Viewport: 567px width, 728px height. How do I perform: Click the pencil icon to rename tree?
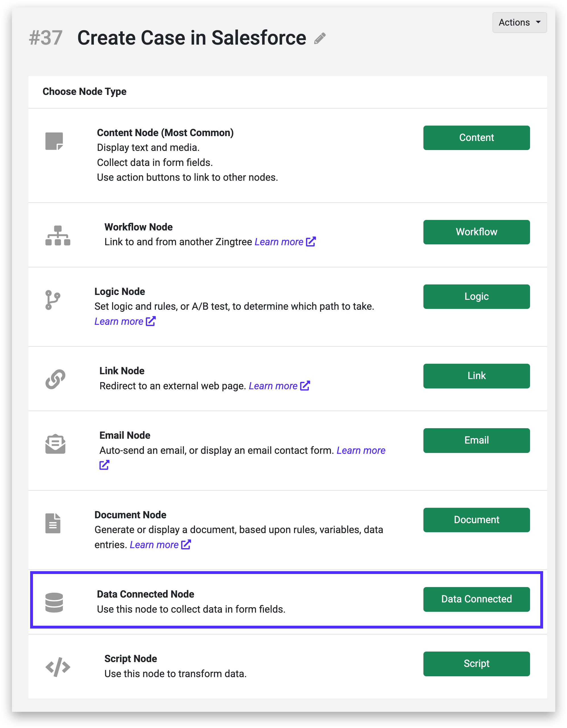(320, 38)
